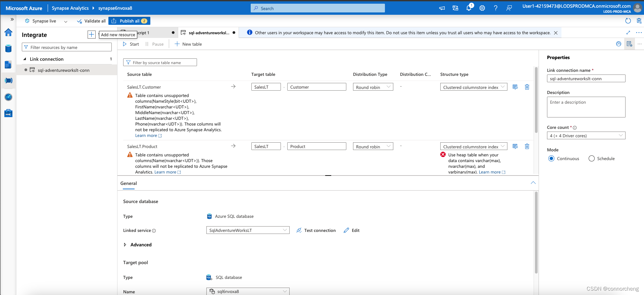This screenshot has width=644, height=295.
Task: Click New table button
Action: pos(188,44)
